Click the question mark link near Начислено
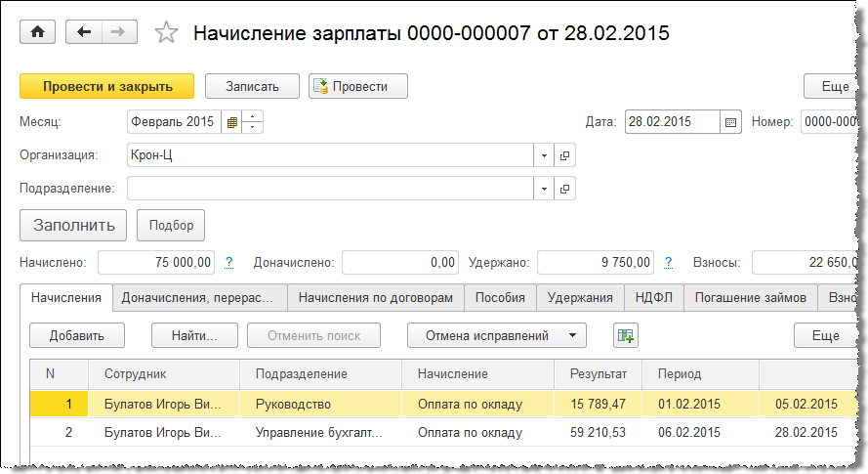Image resolution: width=868 pixels, height=474 pixels. 229,262
